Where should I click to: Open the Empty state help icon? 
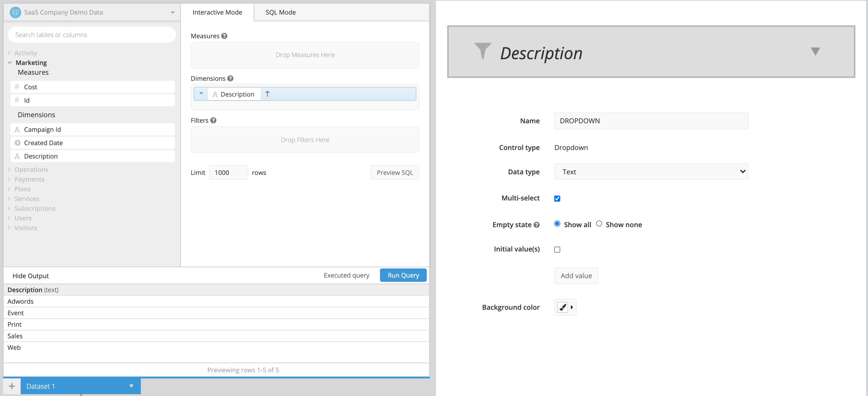(537, 225)
